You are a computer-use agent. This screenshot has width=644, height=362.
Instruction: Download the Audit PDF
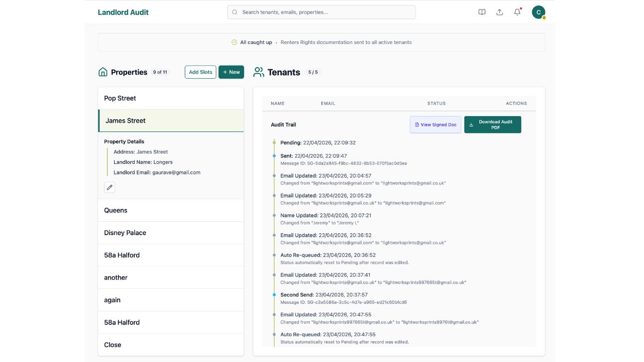coord(492,125)
